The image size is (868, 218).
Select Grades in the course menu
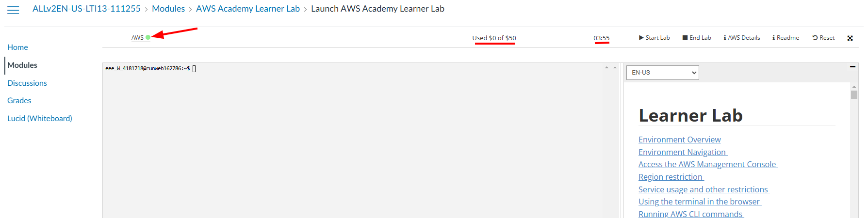[x=19, y=100]
